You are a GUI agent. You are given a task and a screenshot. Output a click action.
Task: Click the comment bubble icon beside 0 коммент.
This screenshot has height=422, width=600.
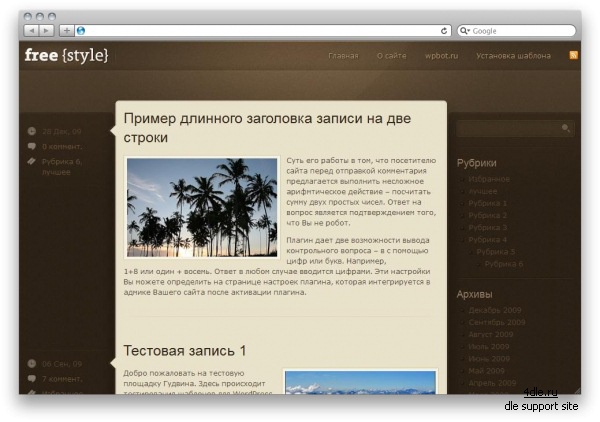(31, 146)
